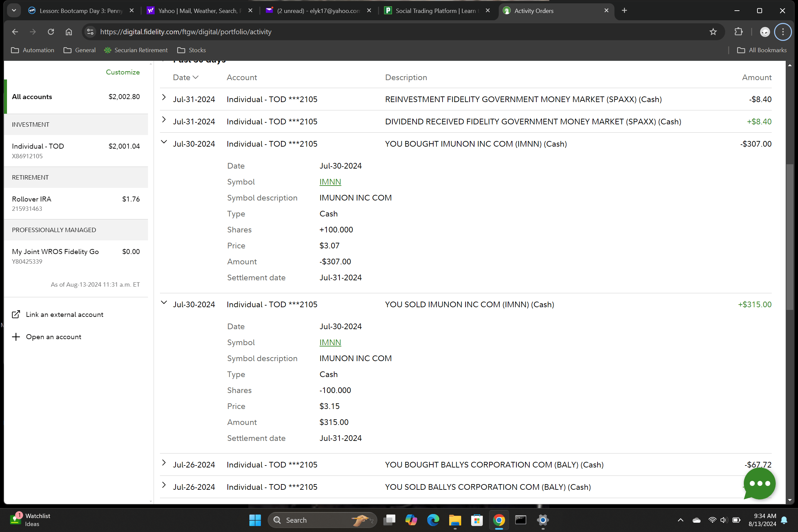Open the IMNN symbol link in bought details
Viewport: 798px width, 532px height.
(330, 182)
